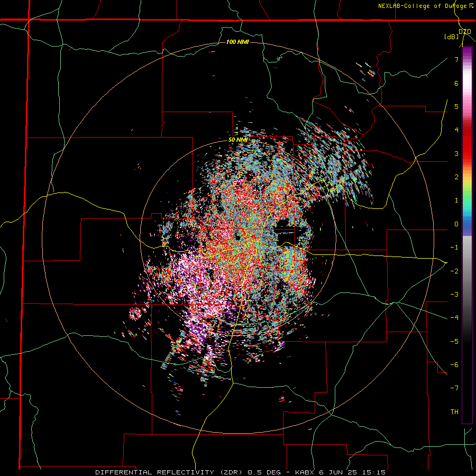Click the 50 NMI range ring label
Viewport: 476px width, 476px height.
point(238,140)
